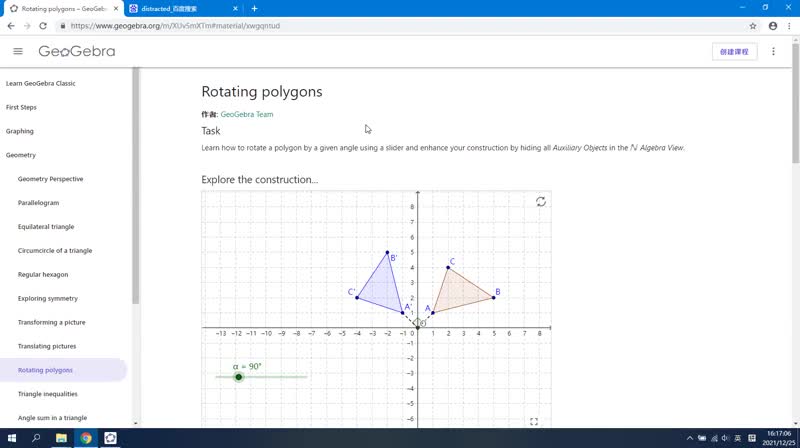Show hidden system tray icons
Image resolution: width=800 pixels, height=448 pixels.
pyautogui.click(x=690, y=438)
